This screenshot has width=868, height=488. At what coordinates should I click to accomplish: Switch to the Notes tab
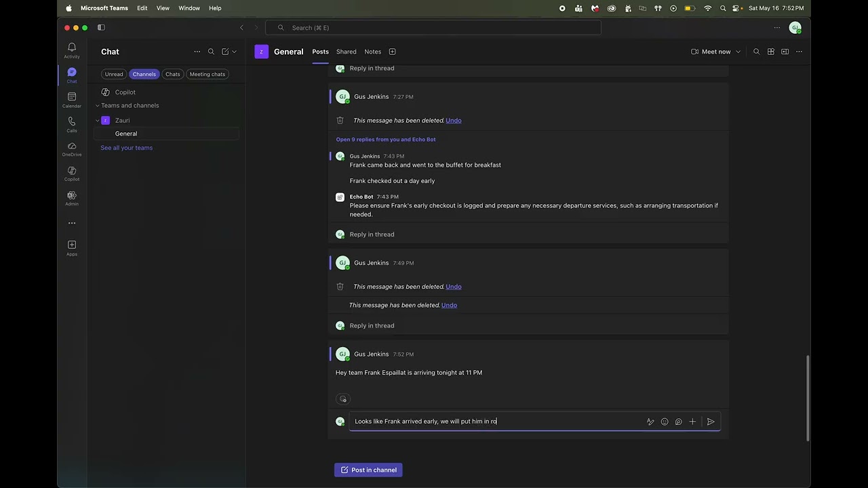pos(372,52)
